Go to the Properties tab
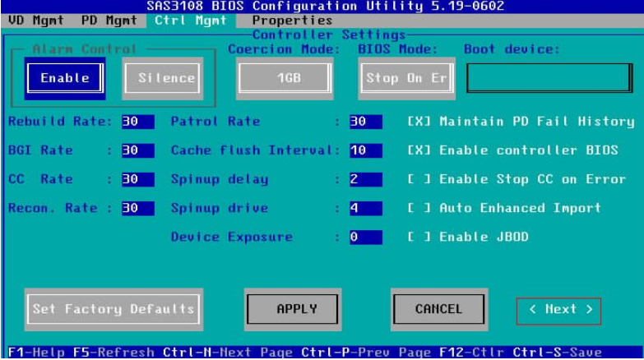 292,21
